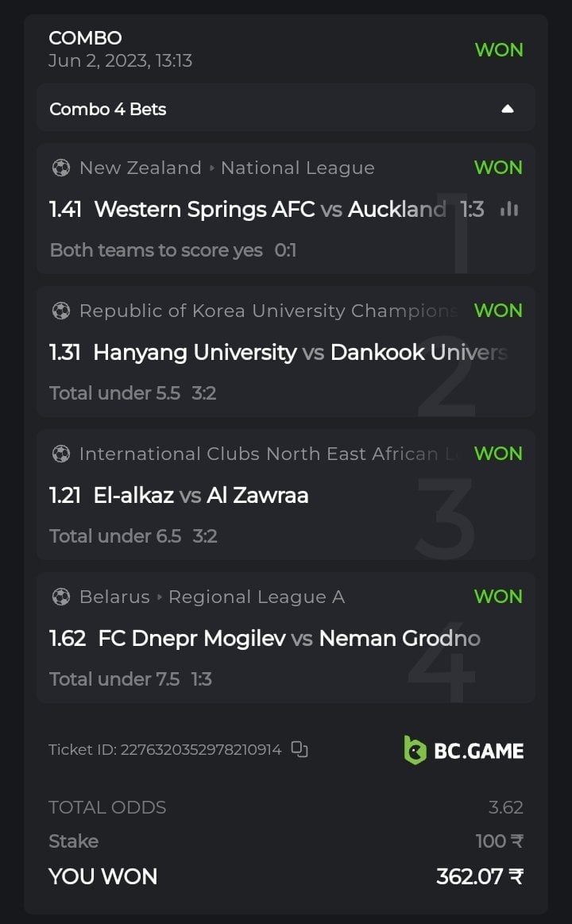Copy the ticket ID
This screenshot has height=924, width=572.
tap(300, 749)
